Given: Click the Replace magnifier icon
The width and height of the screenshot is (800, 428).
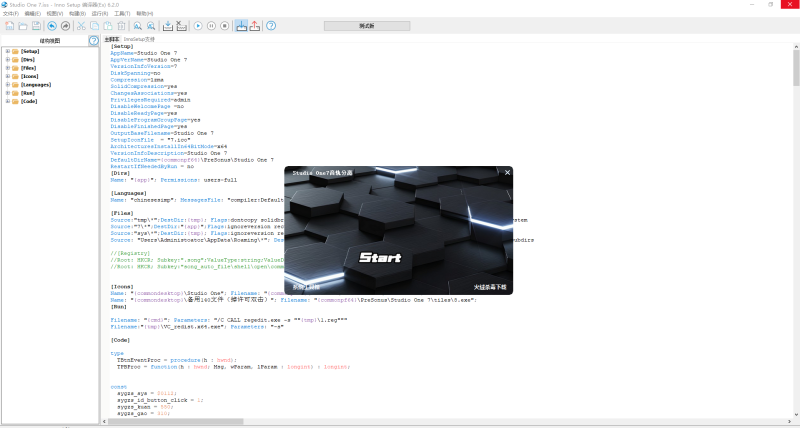Looking at the screenshot, I should 151,26.
